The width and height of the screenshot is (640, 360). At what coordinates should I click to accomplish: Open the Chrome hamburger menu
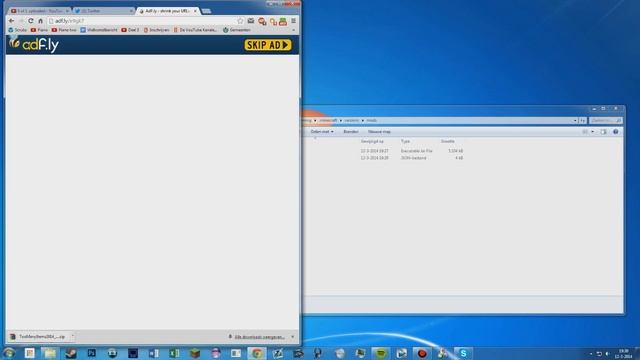point(293,21)
